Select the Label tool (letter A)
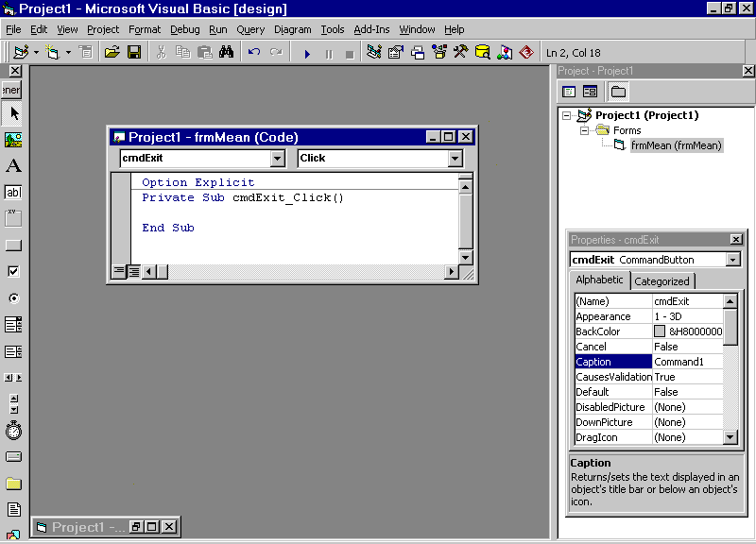Viewport: 756px width, 544px height. point(13,166)
